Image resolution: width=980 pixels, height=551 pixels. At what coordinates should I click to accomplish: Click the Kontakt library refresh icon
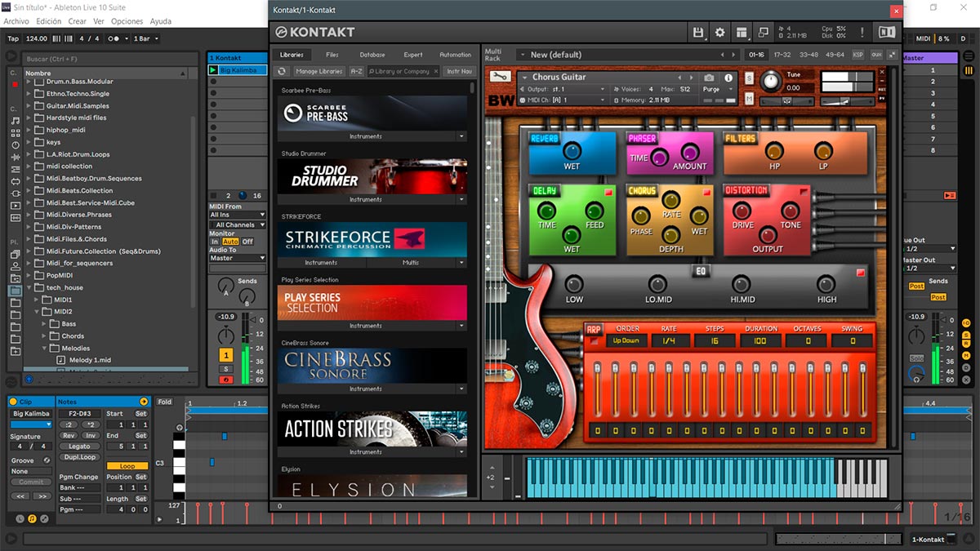pyautogui.click(x=283, y=71)
